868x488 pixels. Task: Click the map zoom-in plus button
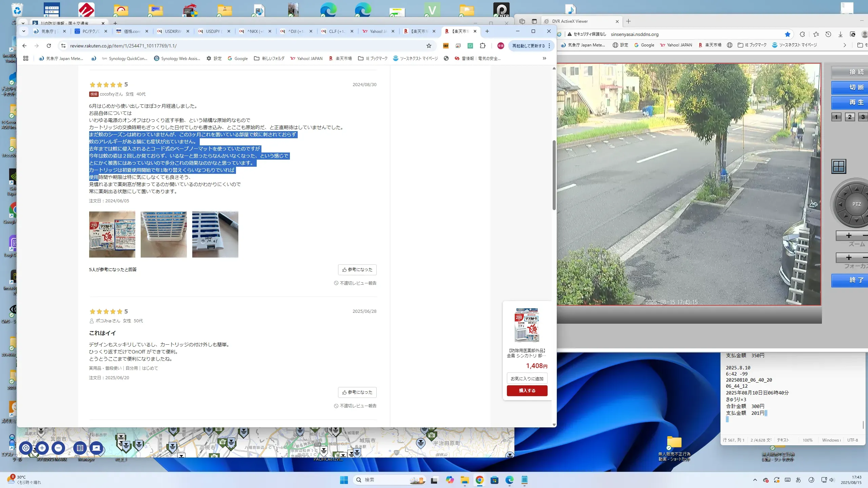(x=42, y=448)
